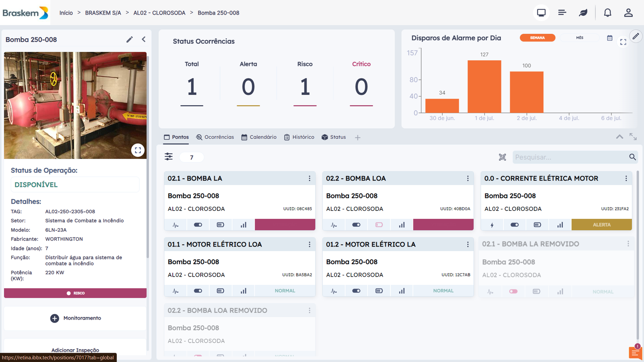
Task: Collapse the left Bomba 250-008 panel
Action: point(144,39)
